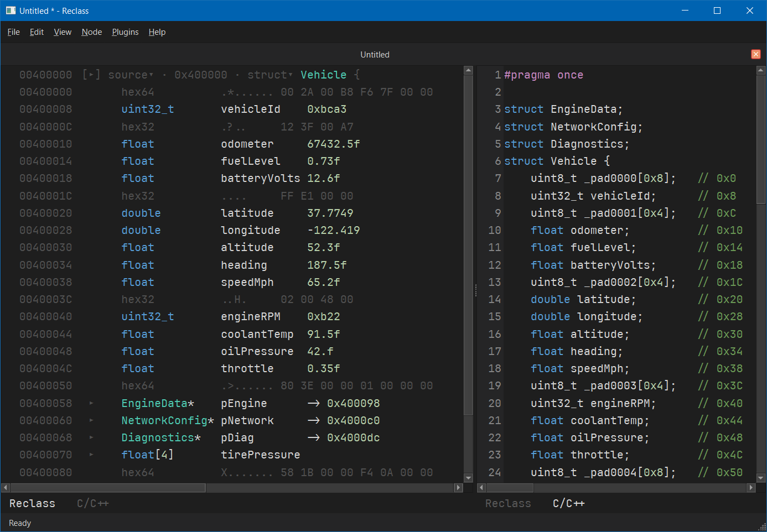The image size is (767, 532).
Task: Select the coolantTemp field name
Action: pyautogui.click(x=257, y=334)
